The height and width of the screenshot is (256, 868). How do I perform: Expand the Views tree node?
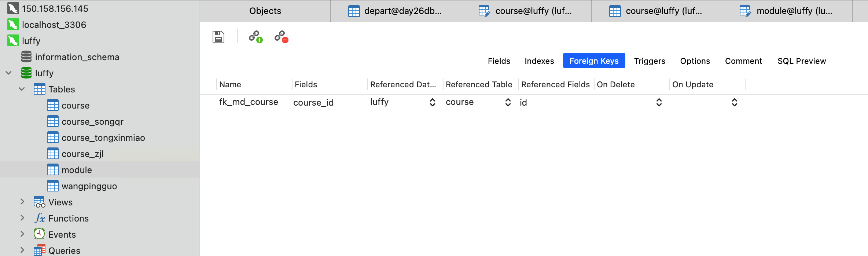[x=22, y=202]
